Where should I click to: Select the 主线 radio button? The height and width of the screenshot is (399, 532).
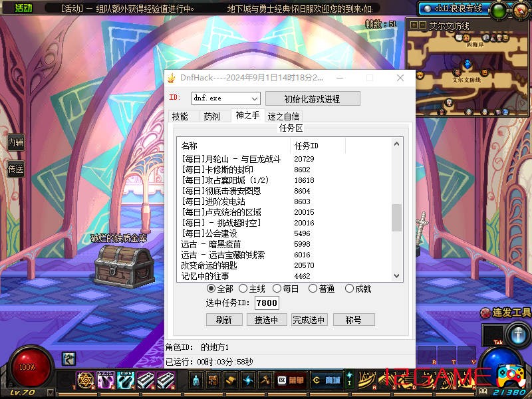pyautogui.click(x=243, y=289)
